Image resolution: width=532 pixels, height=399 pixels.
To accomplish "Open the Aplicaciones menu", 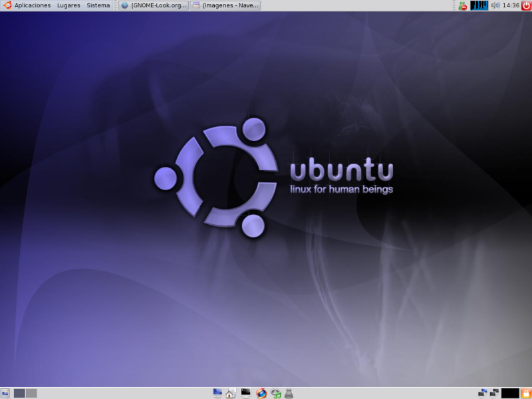I will 33,5.
